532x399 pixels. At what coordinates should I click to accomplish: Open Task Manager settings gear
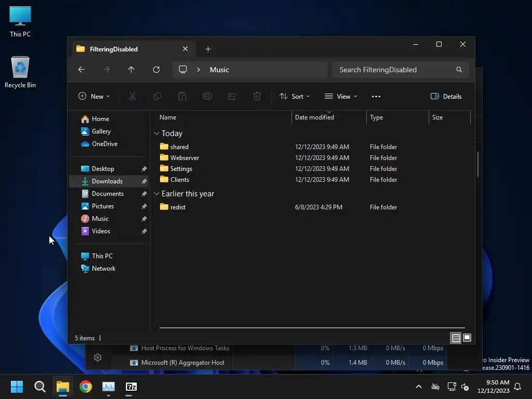point(98,357)
